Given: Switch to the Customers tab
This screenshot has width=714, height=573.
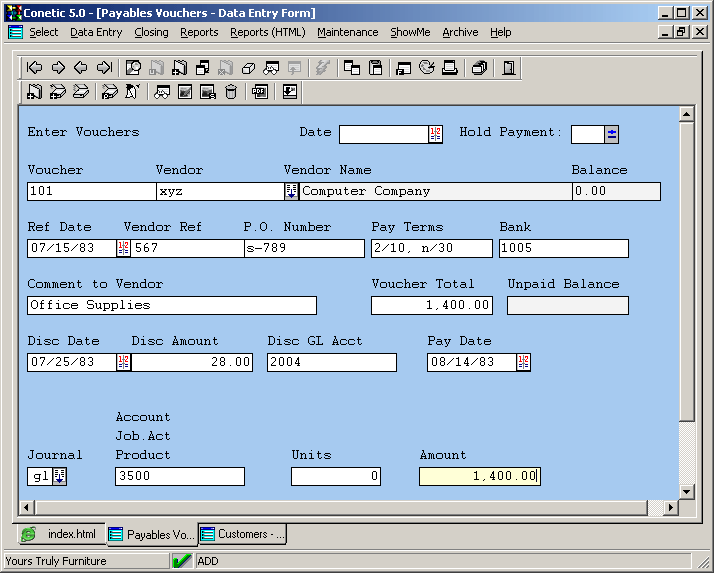Looking at the screenshot, I should point(242,534).
